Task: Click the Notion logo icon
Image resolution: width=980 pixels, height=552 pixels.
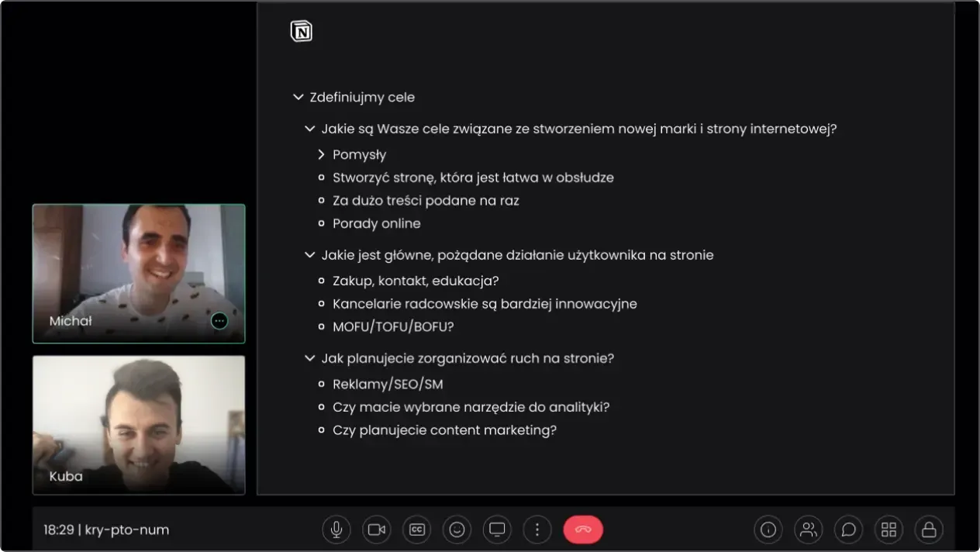Action: [x=301, y=31]
